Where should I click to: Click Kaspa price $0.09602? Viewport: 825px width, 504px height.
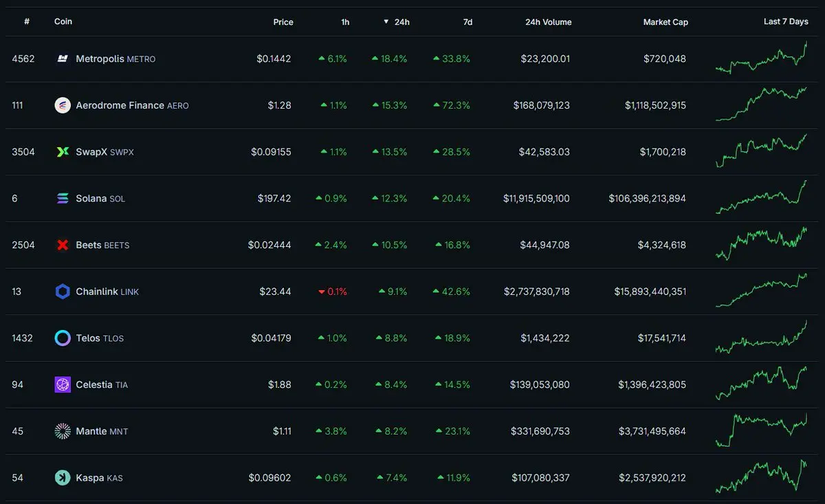[x=269, y=477]
